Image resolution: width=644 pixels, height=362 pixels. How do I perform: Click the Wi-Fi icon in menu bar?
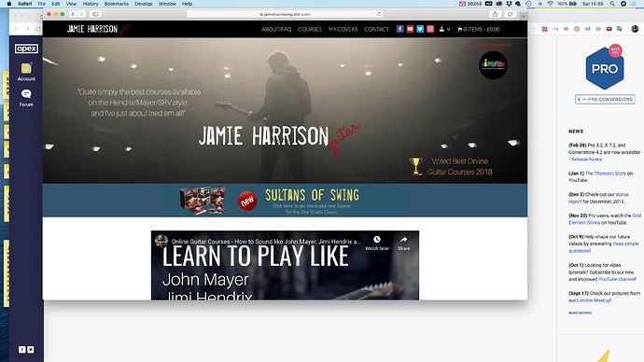click(x=550, y=4)
